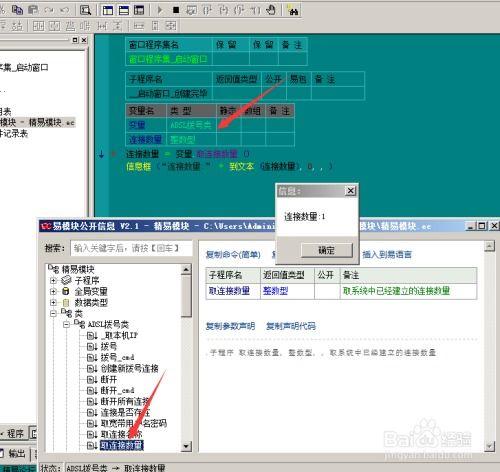
Task: Collapse the ADSL拔号类 tree node
Action: [66, 324]
